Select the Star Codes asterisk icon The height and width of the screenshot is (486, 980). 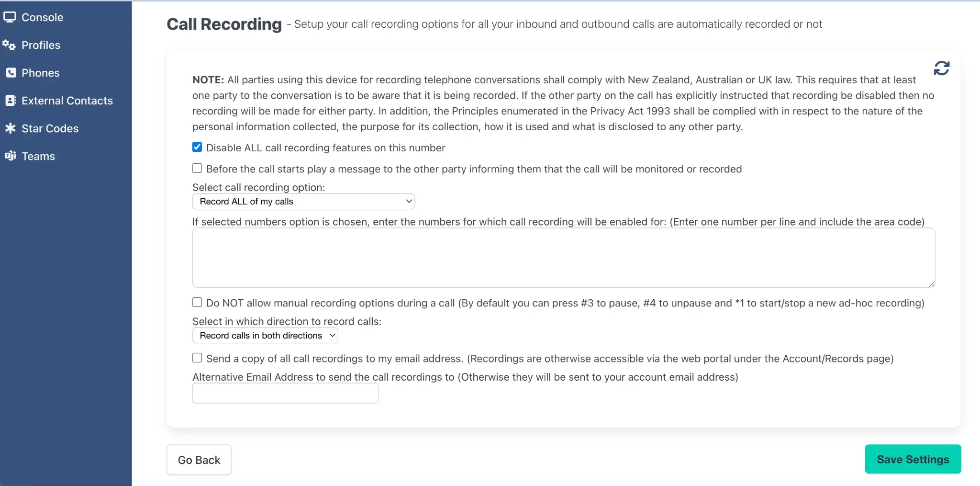10,128
